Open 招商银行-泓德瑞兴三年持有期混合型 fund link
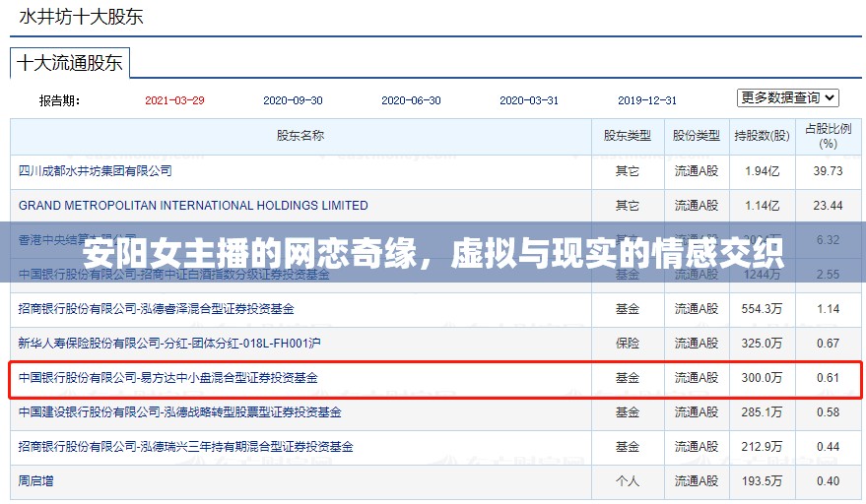The height and width of the screenshot is (504, 866). tap(185, 446)
